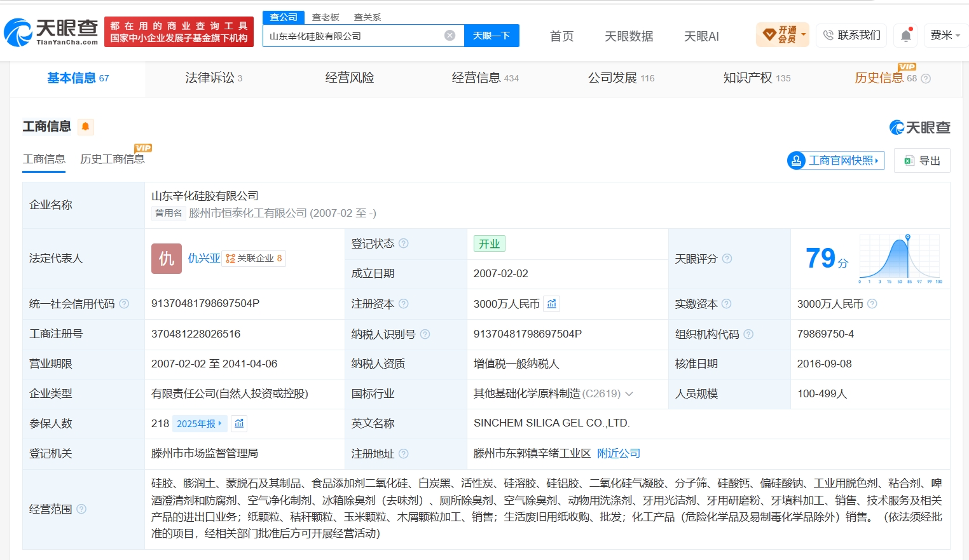The height and width of the screenshot is (560, 969).
Task: Click the help icon next to 注册资本 label
Action: [404, 304]
